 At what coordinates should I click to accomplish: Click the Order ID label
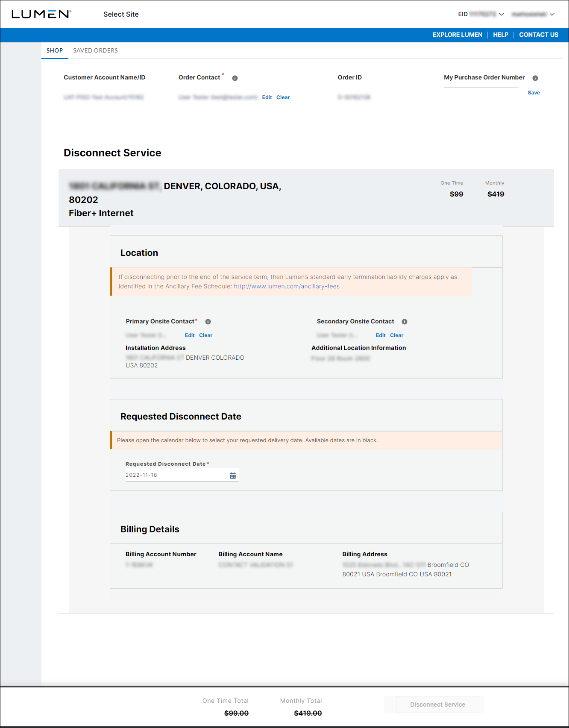pos(349,77)
